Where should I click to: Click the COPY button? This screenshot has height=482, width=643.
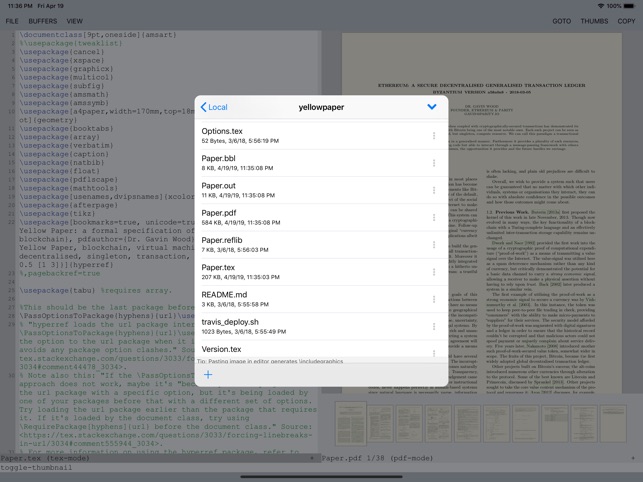[x=626, y=21]
